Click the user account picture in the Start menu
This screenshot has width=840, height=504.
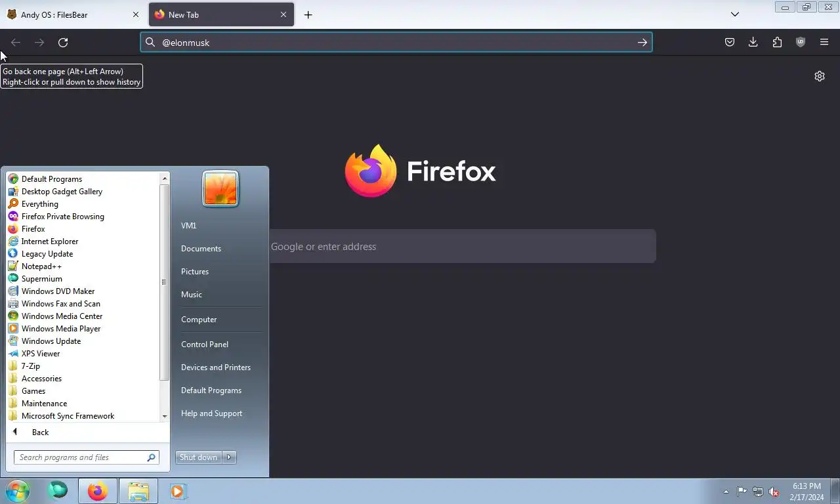pyautogui.click(x=220, y=188)
